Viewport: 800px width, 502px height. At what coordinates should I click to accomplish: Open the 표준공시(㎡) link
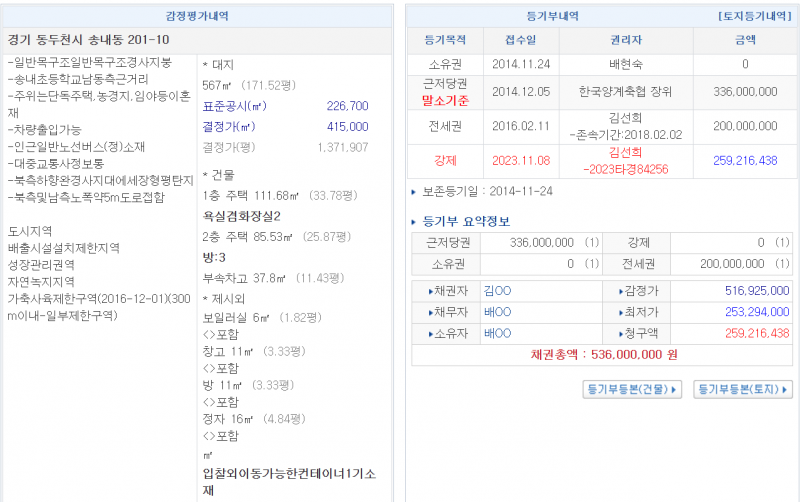[236, 106]
